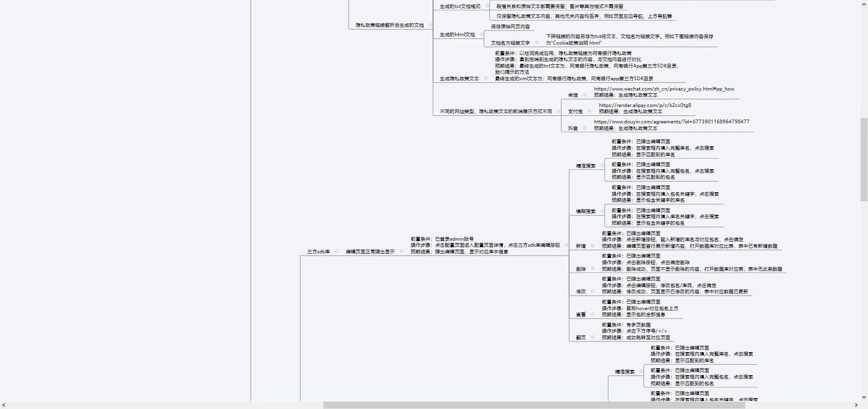Viewport: 868px width, 409px height.
Task: Click the vertical scrollbar up arrow
Action: pyautogui.click(x=864, y=4)
